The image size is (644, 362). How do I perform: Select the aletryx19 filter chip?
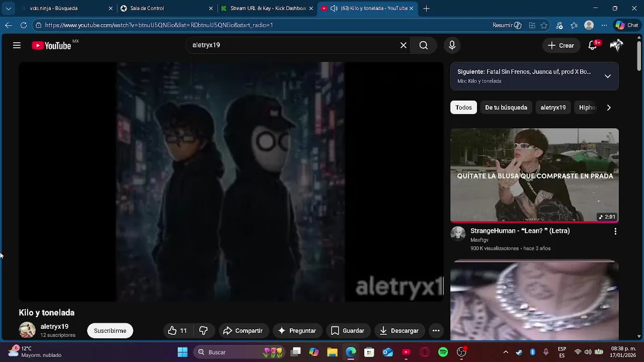[553, 107]
